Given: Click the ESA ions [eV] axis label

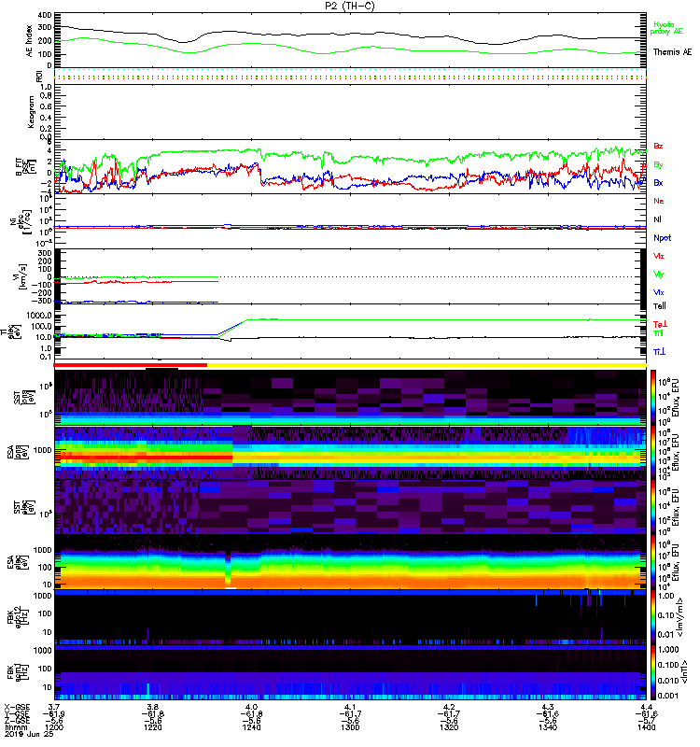Looking at the screenshot, I should tap(17, 452).
